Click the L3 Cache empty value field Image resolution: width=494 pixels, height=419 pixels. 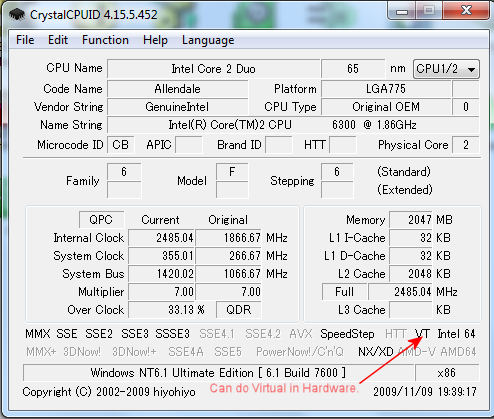pos(411,310)
